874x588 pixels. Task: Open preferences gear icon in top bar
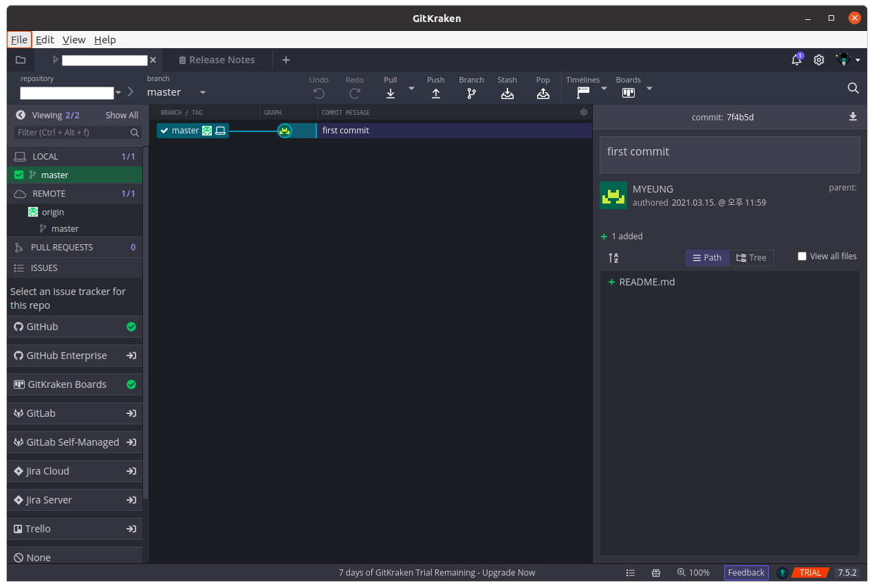pyautogui.click(x=819, y=60)
